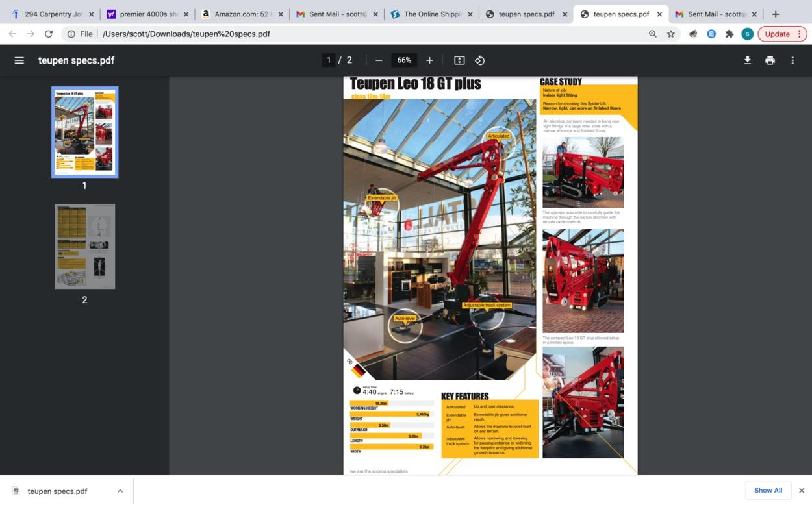Select the page 2 thumbnail

(85, 247)
